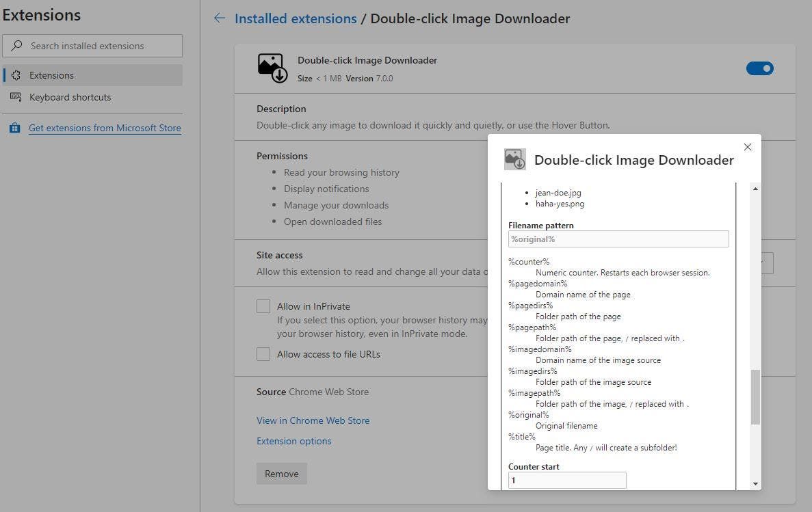Click the %imagedirs% pattern term
The width and height of the screenshot is (812, 512).
532,370
